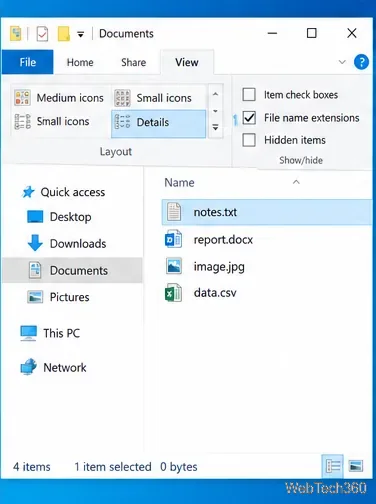The height and width of the screenshot is (504, 376).
Task: Choose the Medium icons layout
Action: tap(59, 98)
